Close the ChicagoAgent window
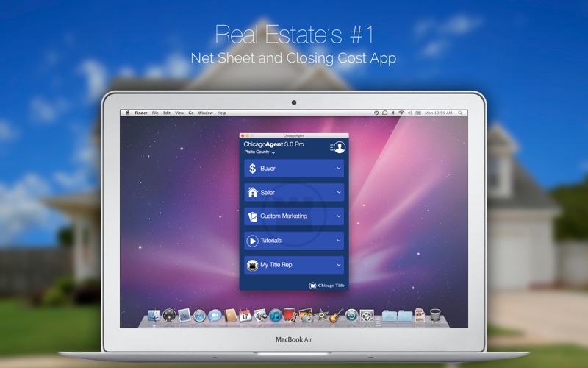The height and width of the screenshot is (368, 588). [243, 135]
